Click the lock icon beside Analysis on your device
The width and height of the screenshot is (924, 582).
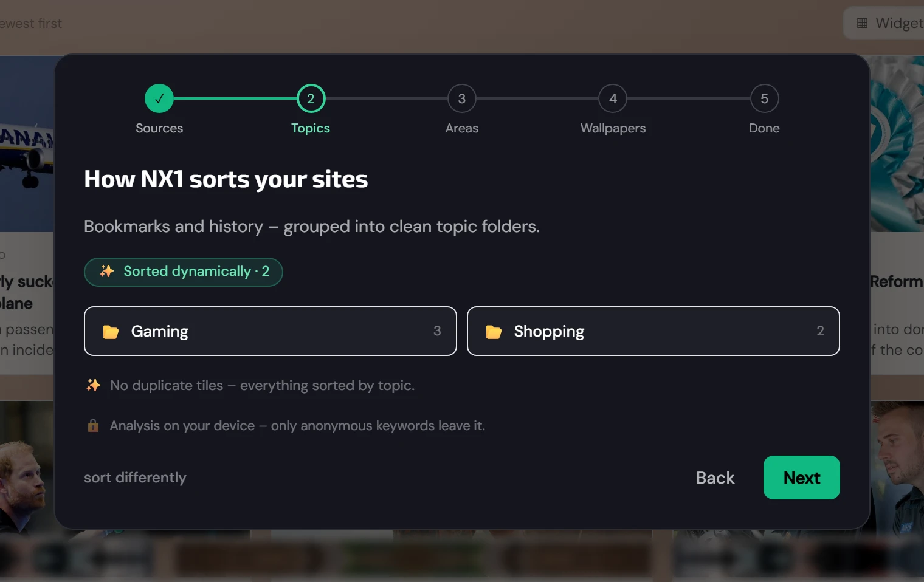pos(93,425)
